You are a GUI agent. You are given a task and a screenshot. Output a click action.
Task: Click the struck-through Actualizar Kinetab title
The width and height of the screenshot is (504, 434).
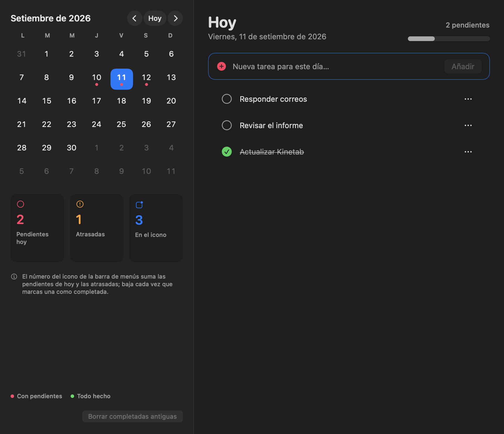[272, 152]
